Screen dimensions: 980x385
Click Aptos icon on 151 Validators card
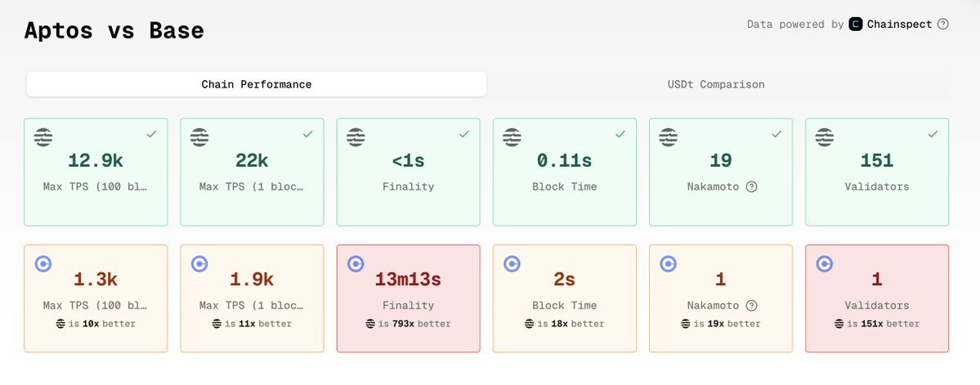[x=825, y=137]
